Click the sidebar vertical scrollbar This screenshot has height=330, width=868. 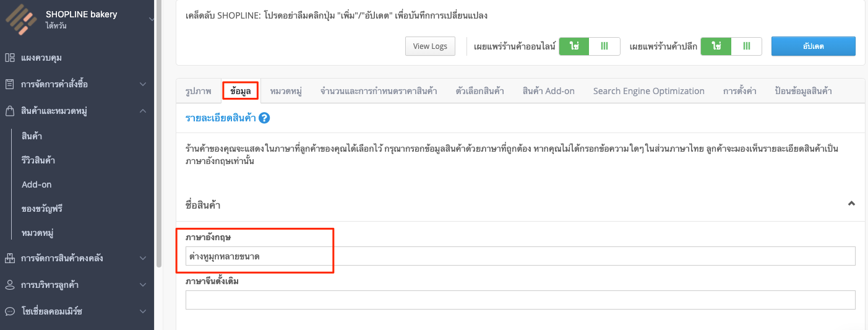(158, 133)
